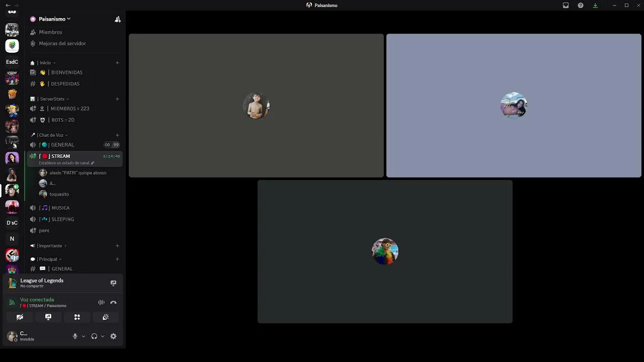The image size is (644, 362).
Task: Click the League of Legends activity entry
Action: tap(42, 283)
